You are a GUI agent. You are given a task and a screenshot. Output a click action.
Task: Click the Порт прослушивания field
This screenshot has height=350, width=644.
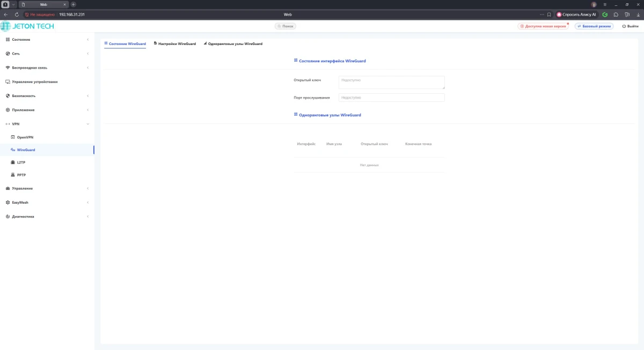(x=391, y=98)
